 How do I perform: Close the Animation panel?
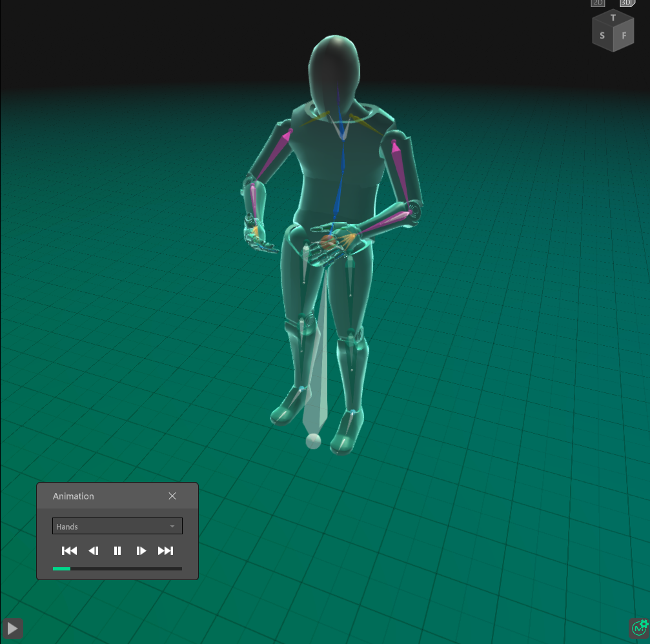click(x=172, y=496)
